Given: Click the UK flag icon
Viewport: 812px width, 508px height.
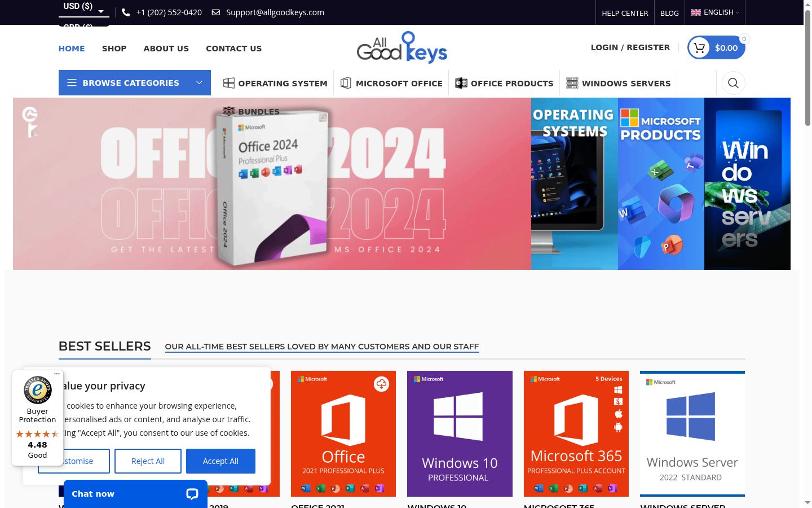Looking at the screenshot, I should 696,12.
